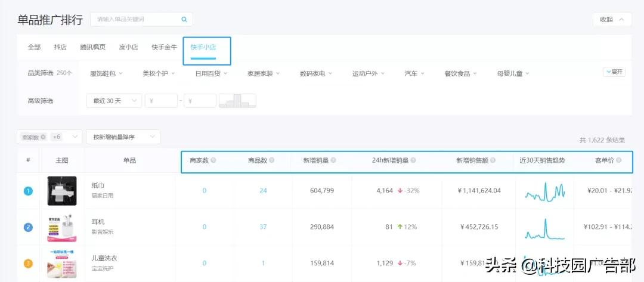The width and height of the screenshot is (644, 282).
Task: Open the 耳机 product thumbnail
Action: coord(61,227)
